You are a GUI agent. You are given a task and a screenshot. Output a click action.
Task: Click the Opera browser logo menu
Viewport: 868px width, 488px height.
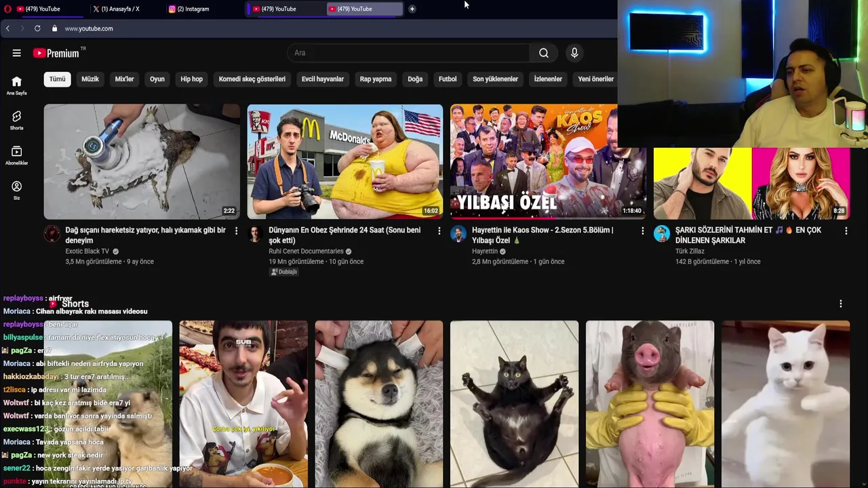click(7, 9)
